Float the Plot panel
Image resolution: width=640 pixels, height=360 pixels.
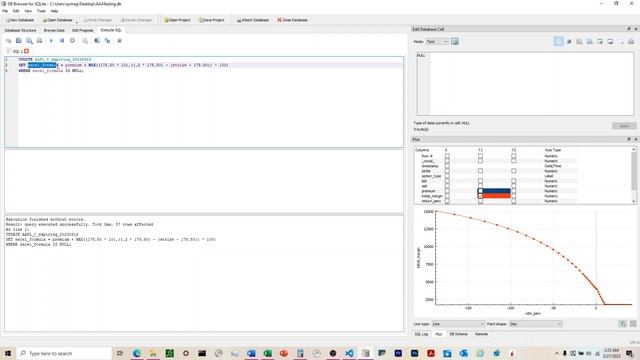coord(629,139)
